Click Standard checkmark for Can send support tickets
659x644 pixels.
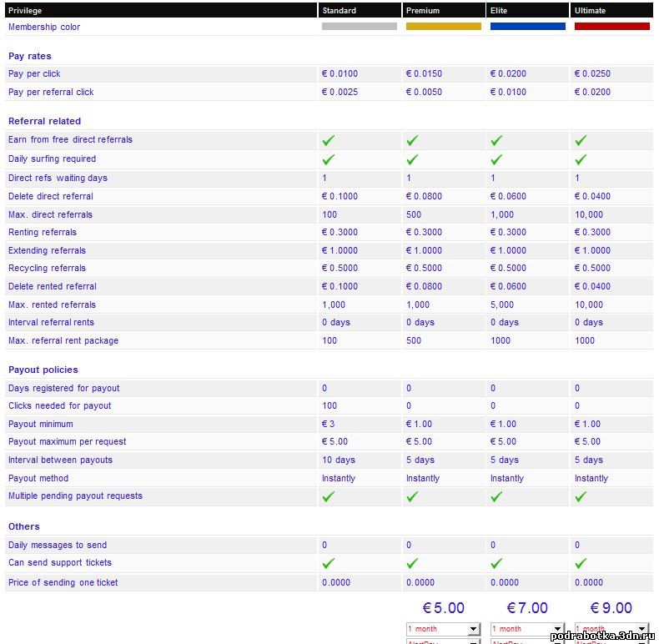(328, 563)
